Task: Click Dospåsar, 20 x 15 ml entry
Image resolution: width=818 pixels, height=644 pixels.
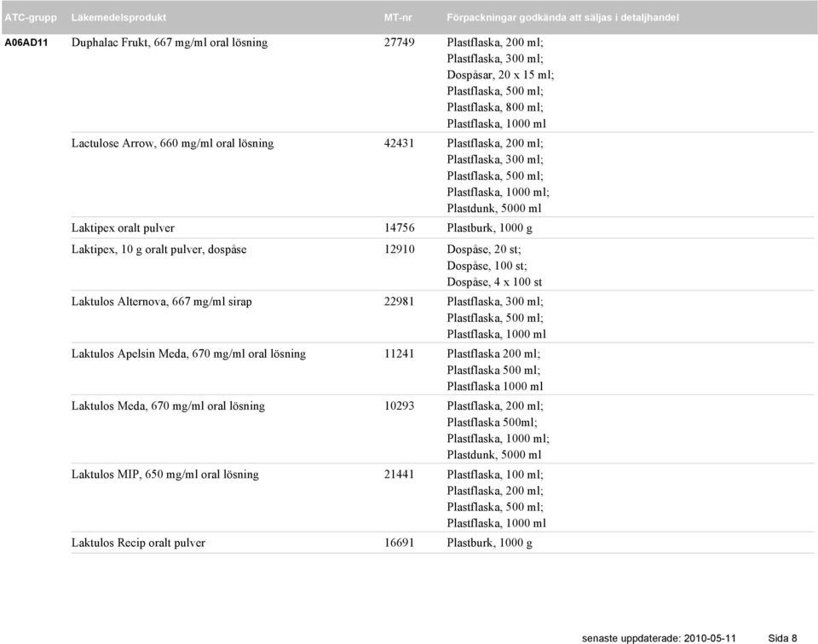Action: pyautogui.click(x=500, y=75)
